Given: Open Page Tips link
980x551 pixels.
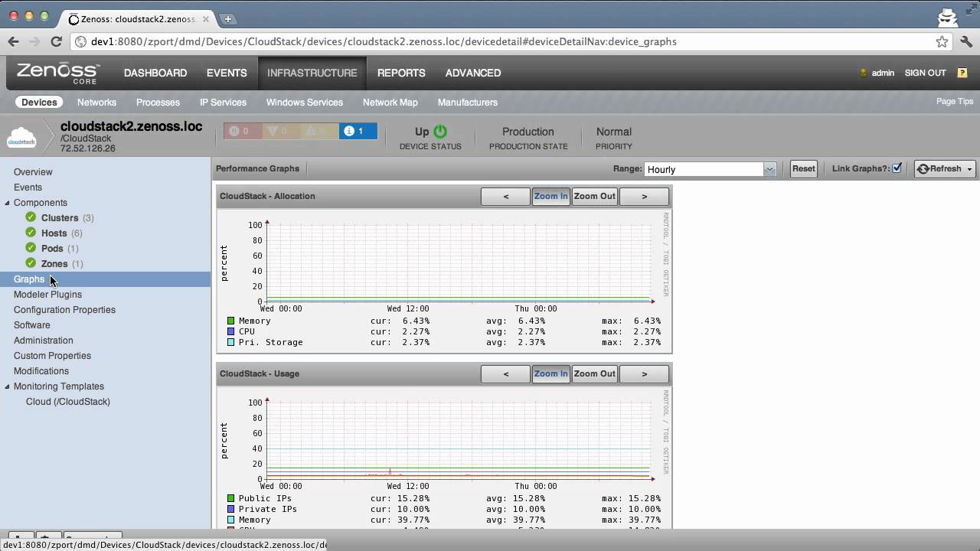Looking at the screenshot, I should pos(955,101).
